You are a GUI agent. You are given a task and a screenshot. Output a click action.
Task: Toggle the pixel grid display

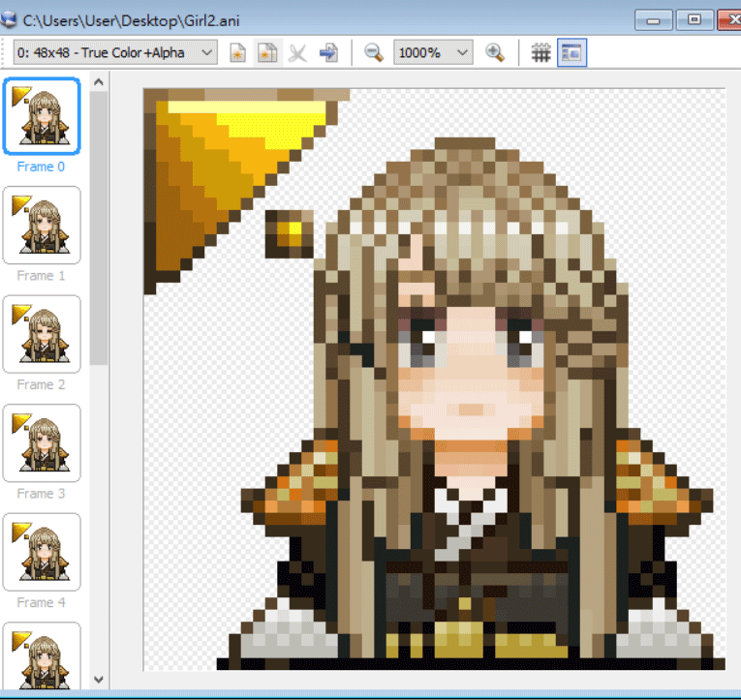coord(540,53)
